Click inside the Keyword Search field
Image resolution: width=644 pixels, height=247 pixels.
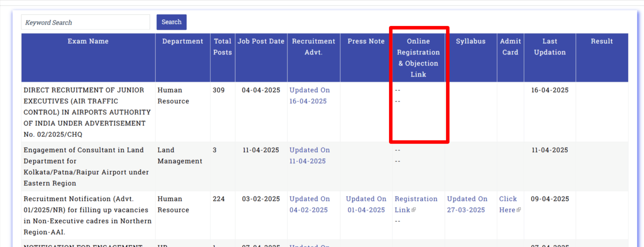pyautogui.click(x=86, y=22)
